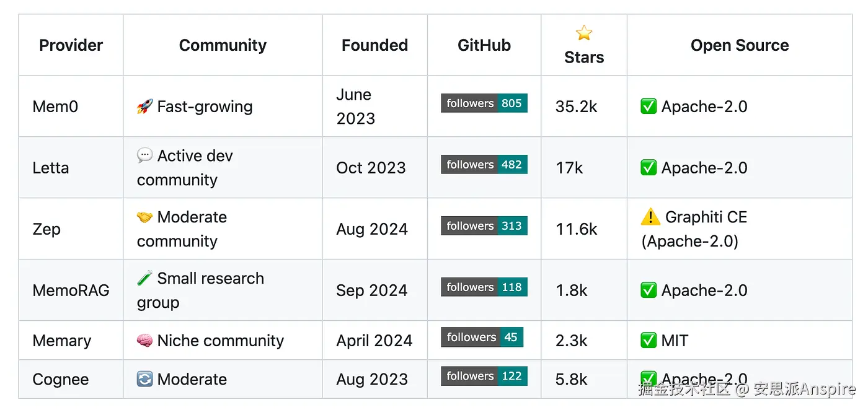868x410 pixels.
Task: Click the green checkmark in Mem0 row
Action: pos(649,107)
